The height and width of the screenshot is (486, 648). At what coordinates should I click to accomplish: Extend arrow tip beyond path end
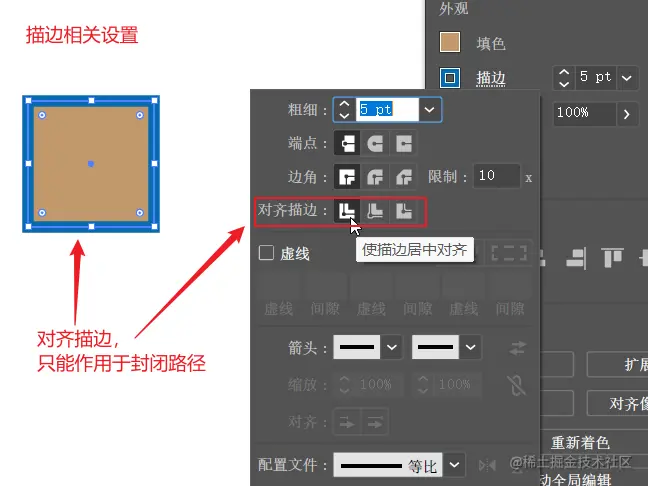point(347,422)
